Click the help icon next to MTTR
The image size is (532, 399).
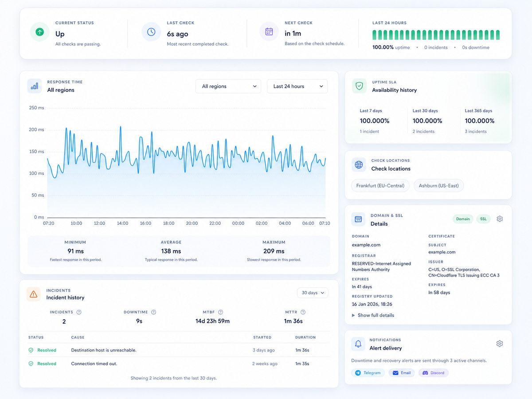pos(303,312)
